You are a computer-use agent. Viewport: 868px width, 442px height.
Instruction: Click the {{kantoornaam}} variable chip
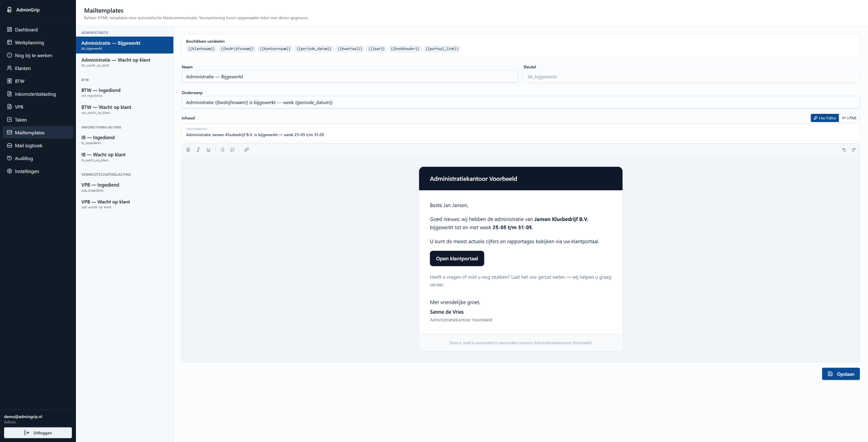[275, 49]
